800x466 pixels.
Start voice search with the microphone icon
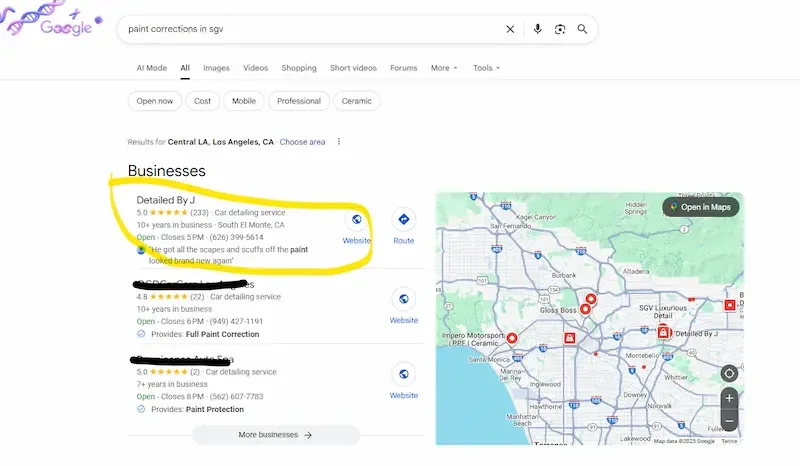pyautogui.click(x=537, y=29)
